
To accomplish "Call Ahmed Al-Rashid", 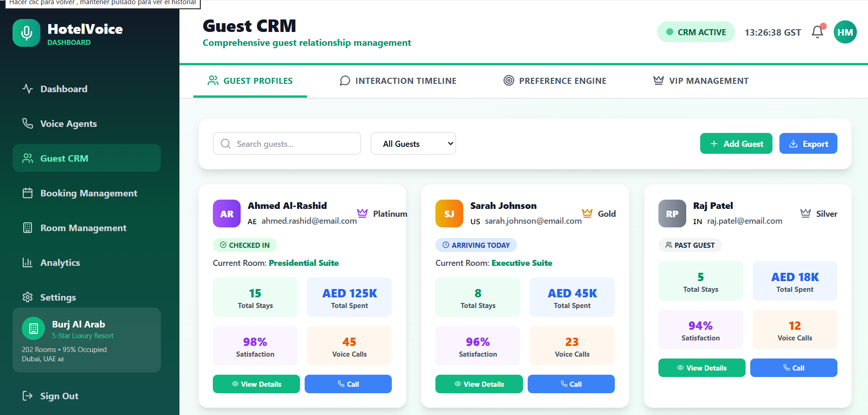I will pyautogui.click(x=348, y=384).
